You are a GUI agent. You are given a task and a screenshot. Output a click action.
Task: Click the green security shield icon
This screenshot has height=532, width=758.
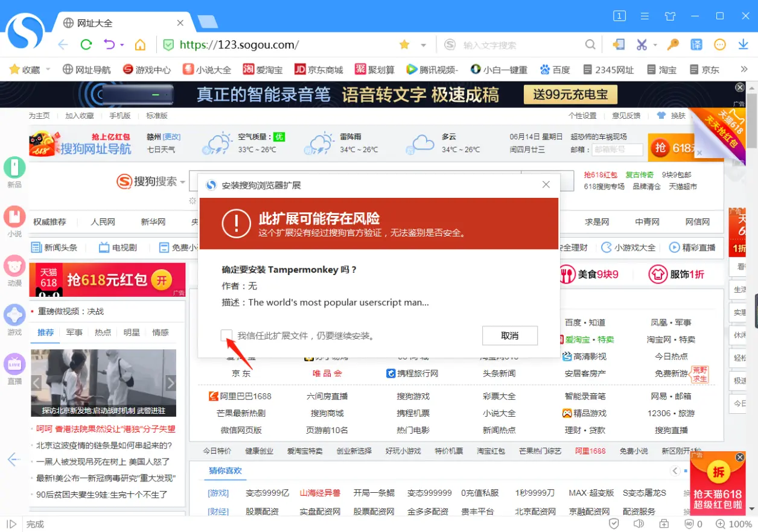[x=168, y=45]
